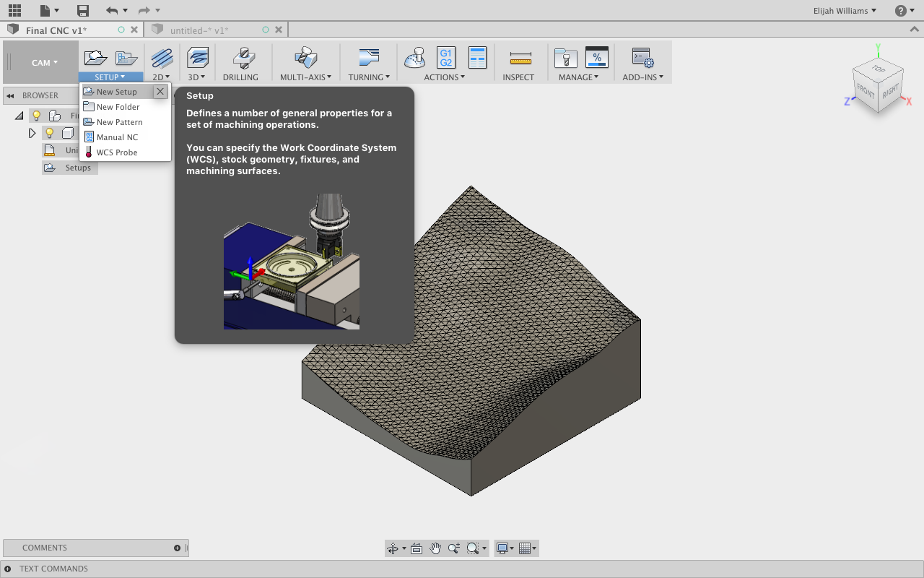924x578 pixels.
Task: Open the File menu document icon
Action: (45, 10)
